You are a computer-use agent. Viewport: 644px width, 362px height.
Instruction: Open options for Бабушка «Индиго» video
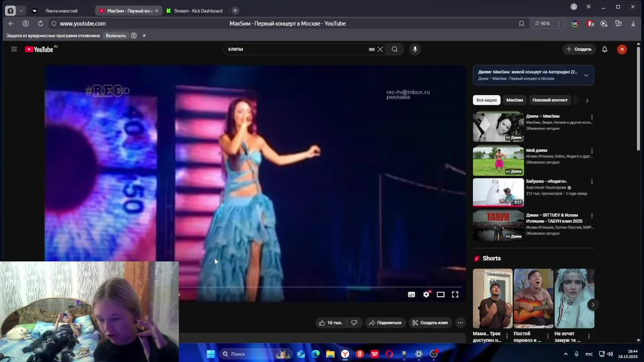pos(592,182)
